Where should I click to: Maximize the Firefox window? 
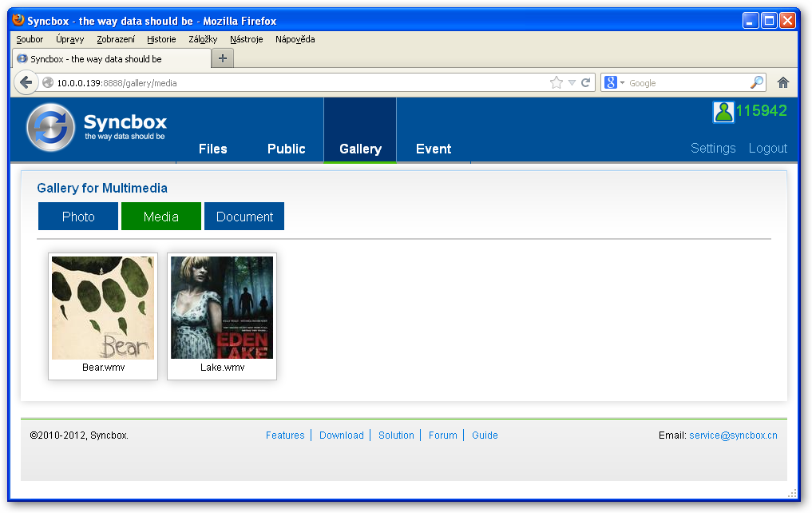(x=769, y=21)
